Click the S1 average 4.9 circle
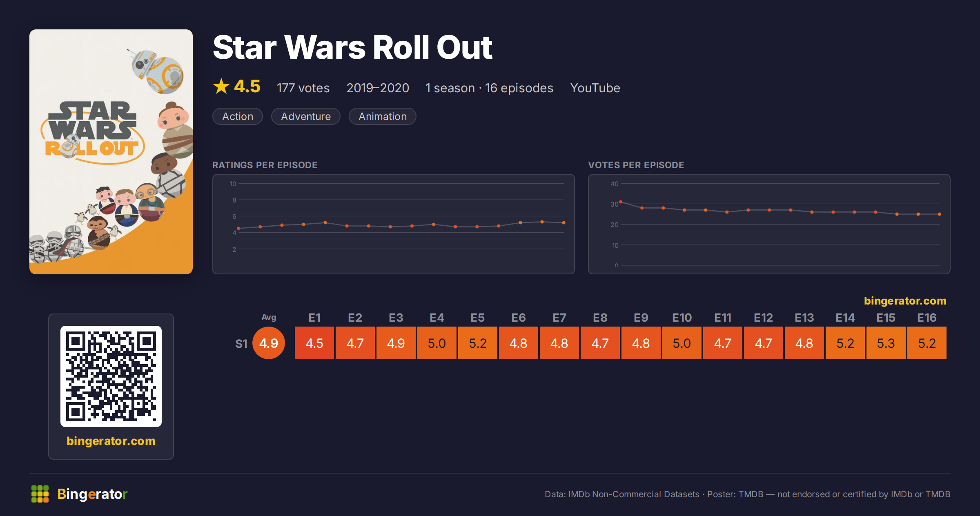This screenshot has height=516, width=980. [269, 343]
